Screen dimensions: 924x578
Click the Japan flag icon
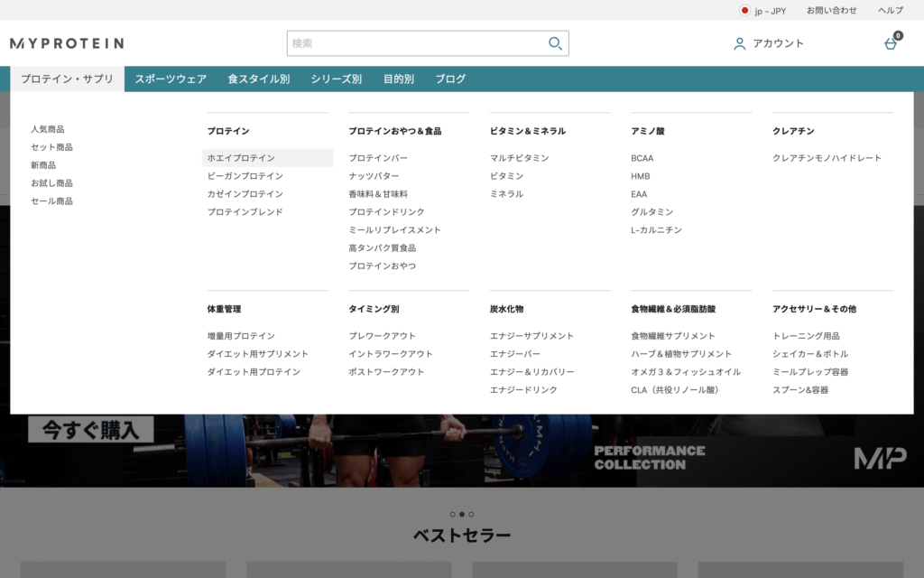pos(744,10)
